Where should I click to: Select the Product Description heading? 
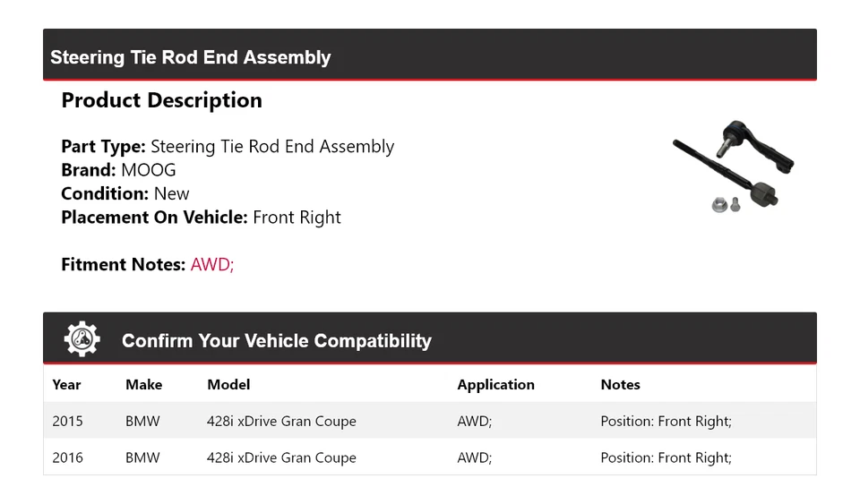click(x=161, y=100)
